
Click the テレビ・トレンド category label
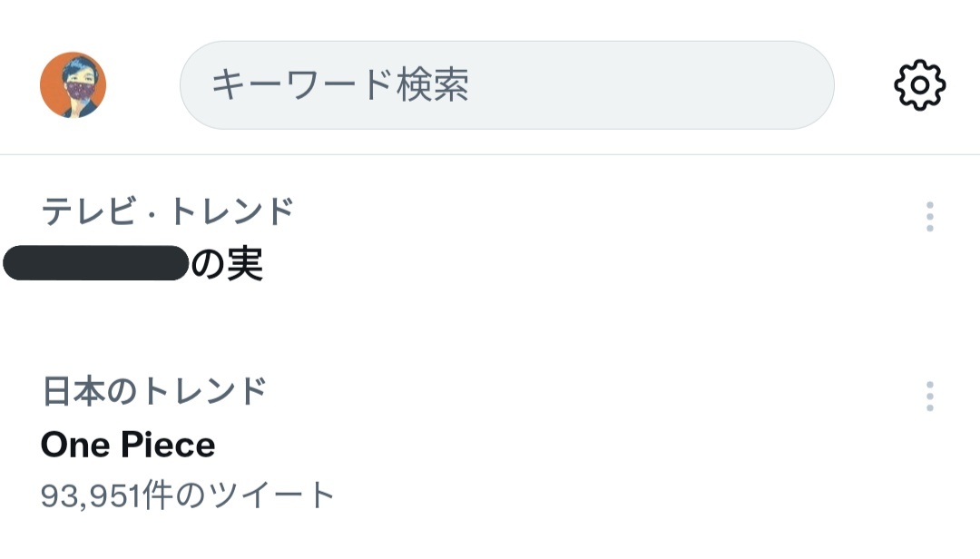click(x=167, y=211)
